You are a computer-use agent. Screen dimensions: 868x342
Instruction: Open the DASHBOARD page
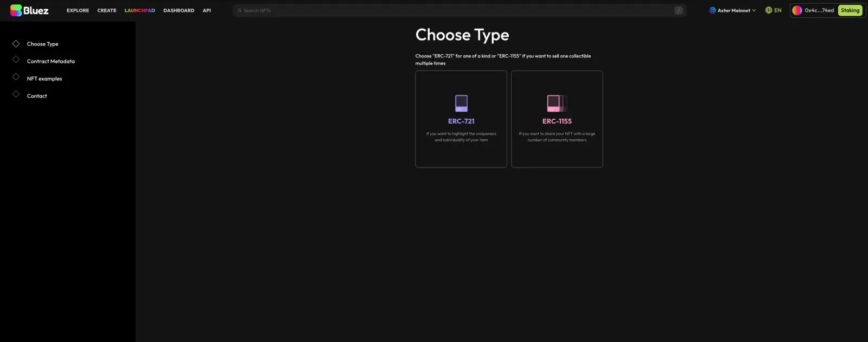[178, 10]
